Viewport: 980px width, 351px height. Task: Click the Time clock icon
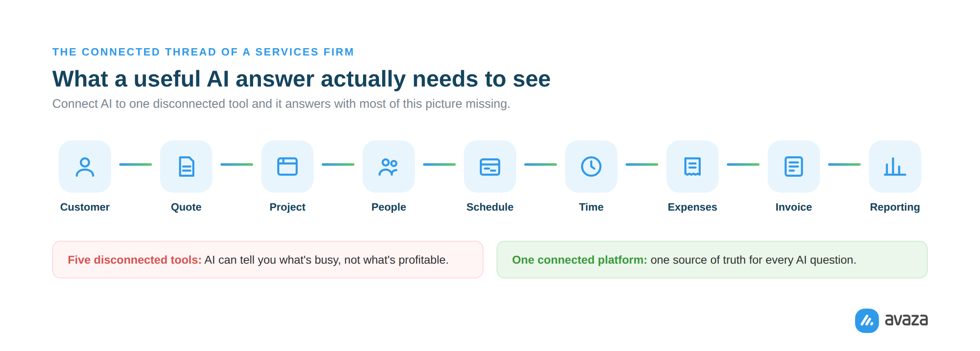[591, 167]
